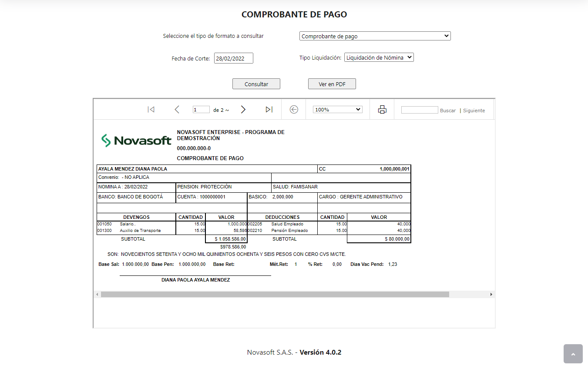The image size is (588, 369).
Task: Click the right arrow of the horizontal scrollbar
Action: pos(492,294)
